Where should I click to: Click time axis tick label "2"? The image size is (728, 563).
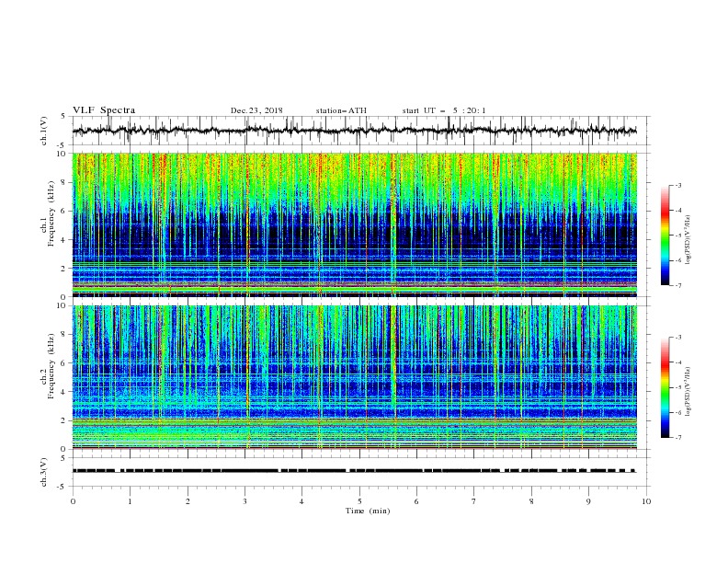188,501
